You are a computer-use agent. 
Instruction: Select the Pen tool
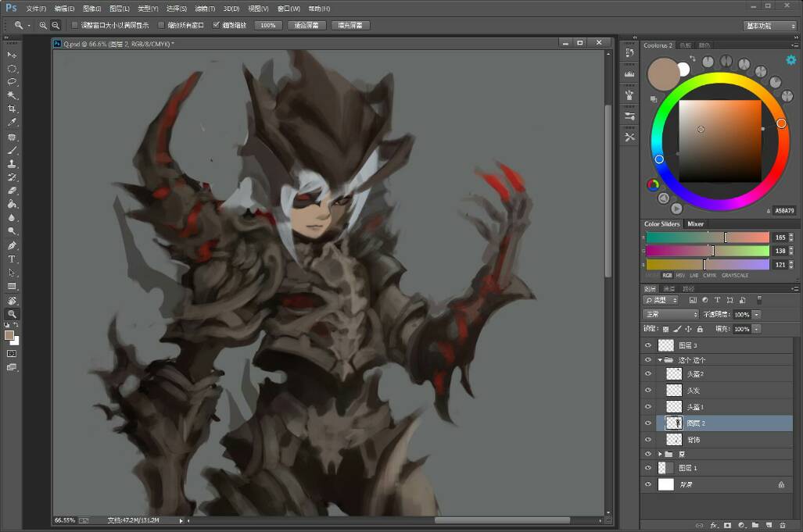[x=12, y=245]
